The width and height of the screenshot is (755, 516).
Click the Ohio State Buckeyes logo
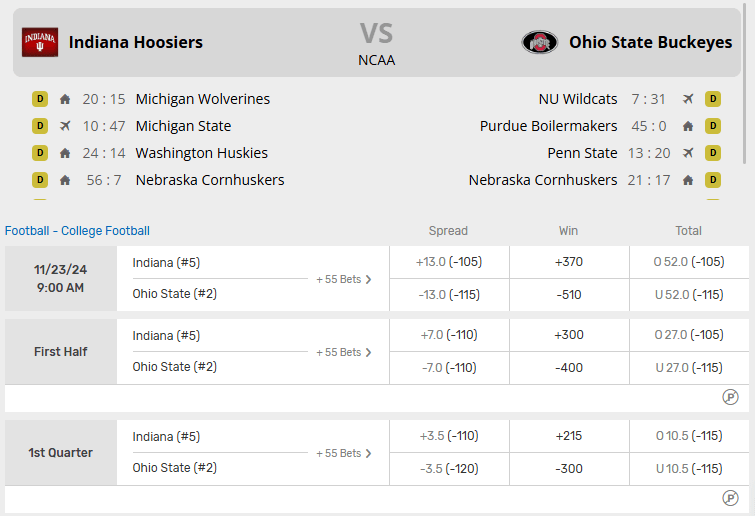540,42
